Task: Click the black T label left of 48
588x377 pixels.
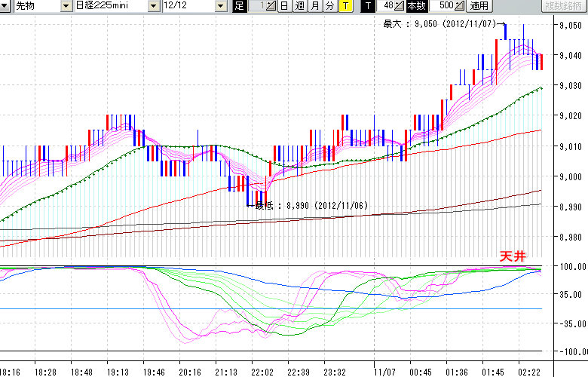Action: (367, 6)
